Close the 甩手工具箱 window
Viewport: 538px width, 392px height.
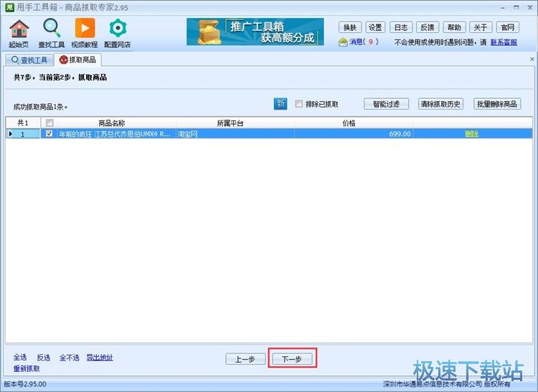pyautogui.click(x=530, y=7)
